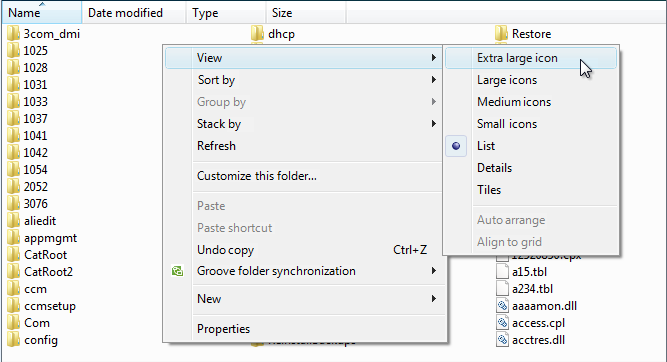
Task: Switch to Large icons view
Action: pyautogui.click(x=530, y=80)
